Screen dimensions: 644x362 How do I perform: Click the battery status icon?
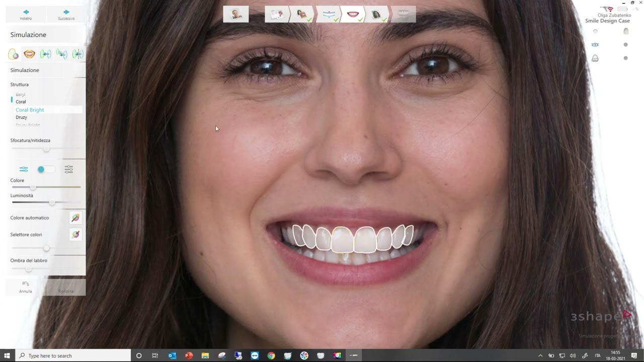click(x=622, y=9)
